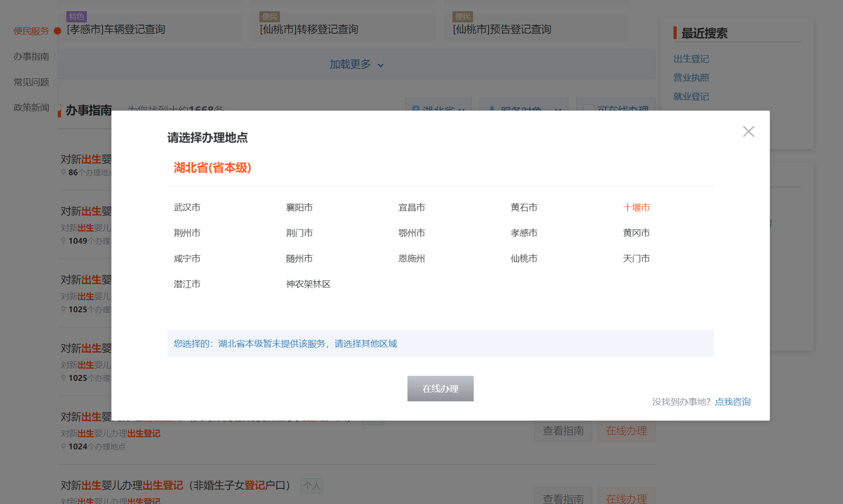Select 湖北省(省本级) heading option

212,168
